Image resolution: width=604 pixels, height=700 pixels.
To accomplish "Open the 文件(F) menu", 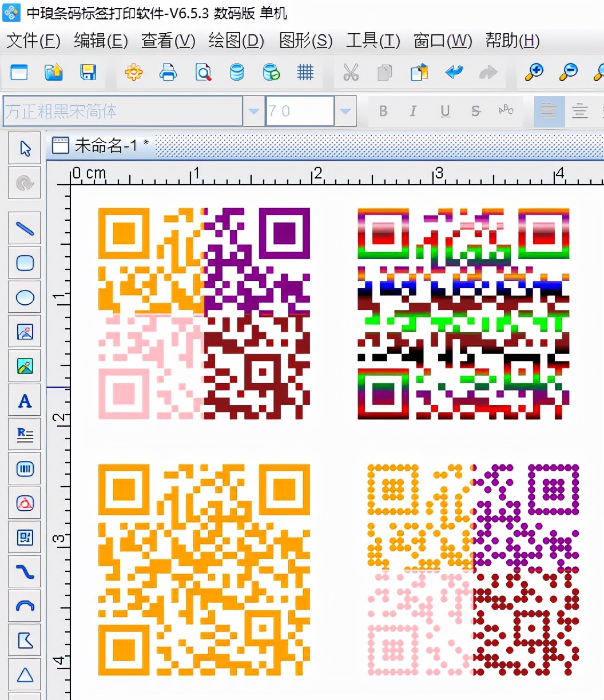I will tap(33, 41).
